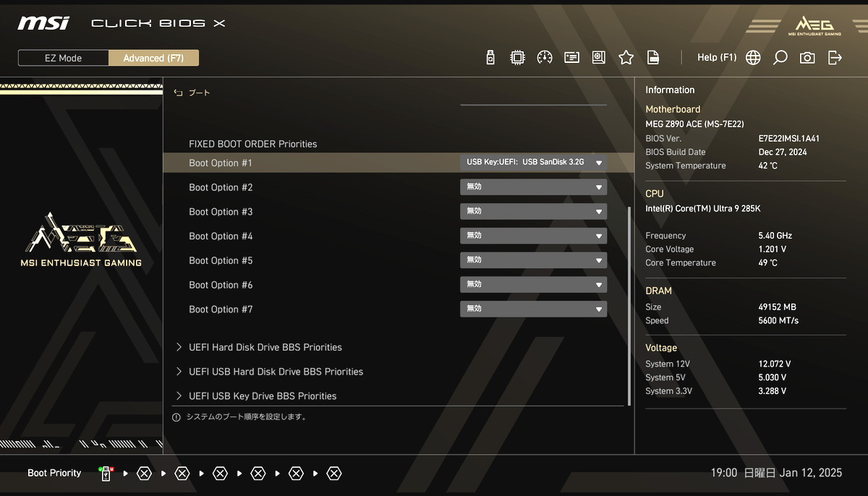Viewport: 868px width, 496px height.
Task: Open the USB M-Flash tool icon
Action: pos(490,58)
